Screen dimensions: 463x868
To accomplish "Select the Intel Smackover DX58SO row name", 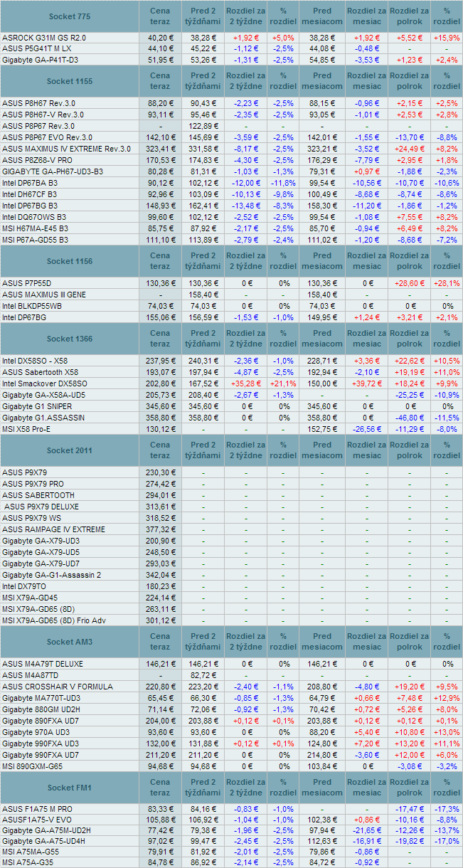I will [44, 383].
